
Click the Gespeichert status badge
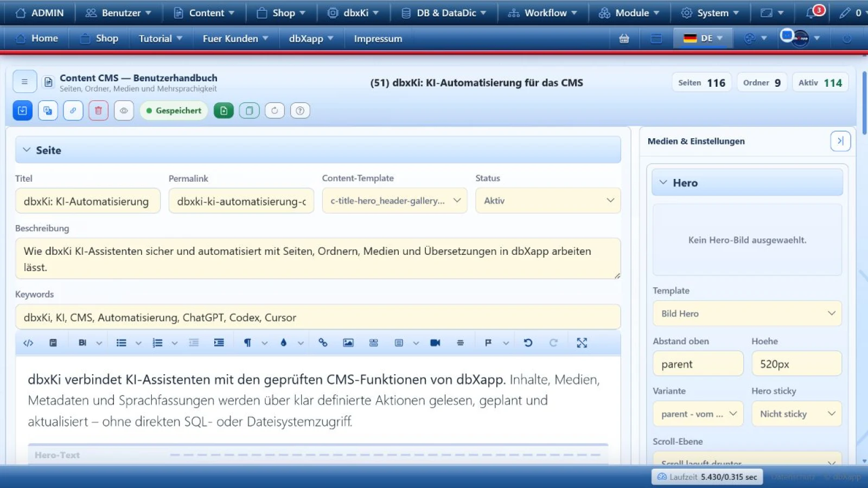click(174, 111)
